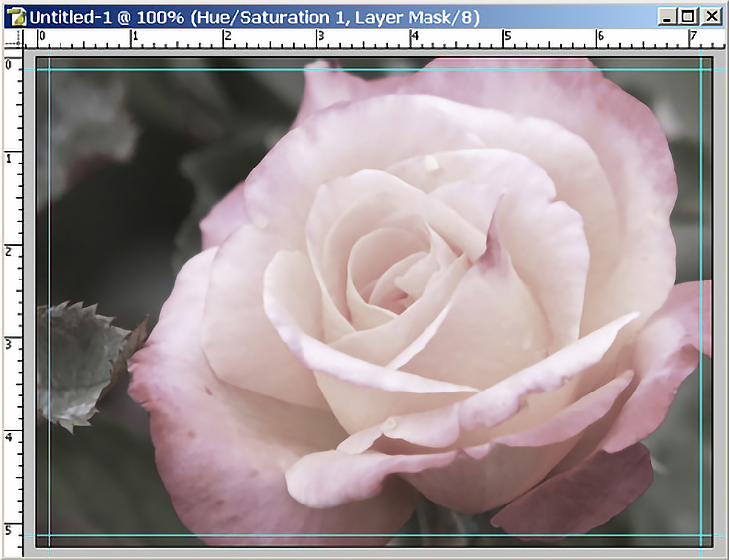Maximize the Untitled-1 document window
The width and height of the screenshot is (729, 560).
[x=688, y=17]
